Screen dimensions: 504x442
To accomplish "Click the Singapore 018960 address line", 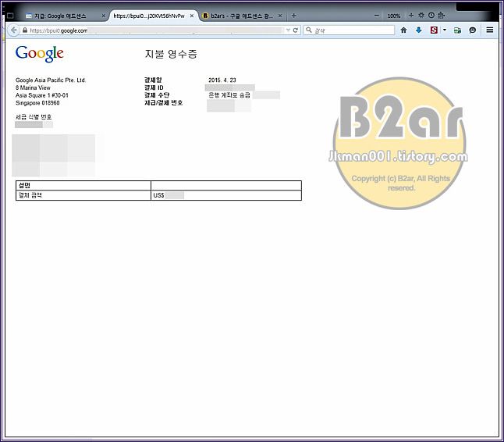I will tap(37, 103).
